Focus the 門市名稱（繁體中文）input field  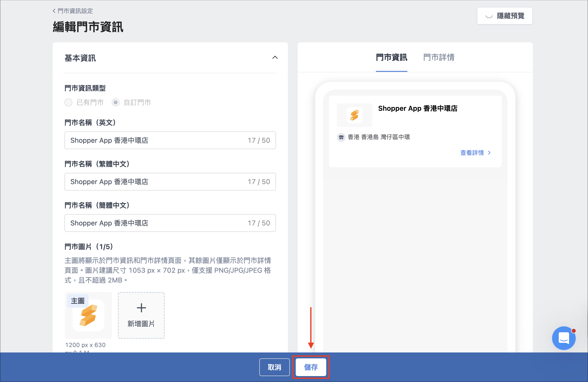tap(170, 181)
